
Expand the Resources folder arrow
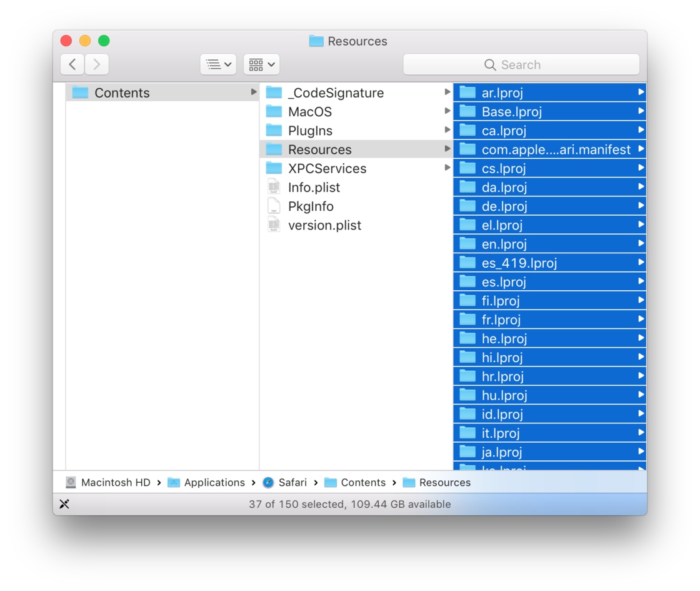point(447,149)
